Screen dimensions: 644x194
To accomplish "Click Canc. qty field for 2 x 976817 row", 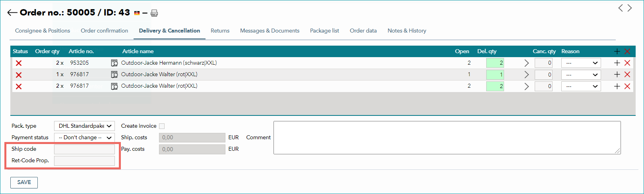I will [x=543, y=86].
